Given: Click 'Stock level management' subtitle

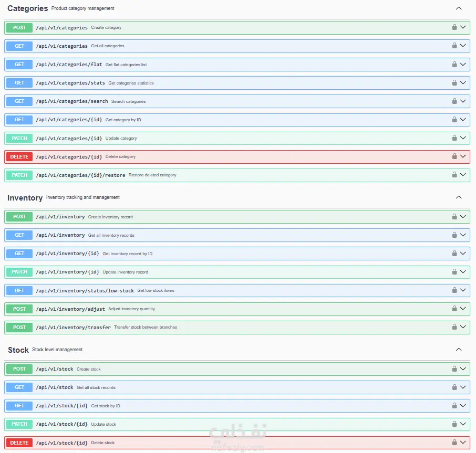Looking at the screenshot, I should [57, 350].
